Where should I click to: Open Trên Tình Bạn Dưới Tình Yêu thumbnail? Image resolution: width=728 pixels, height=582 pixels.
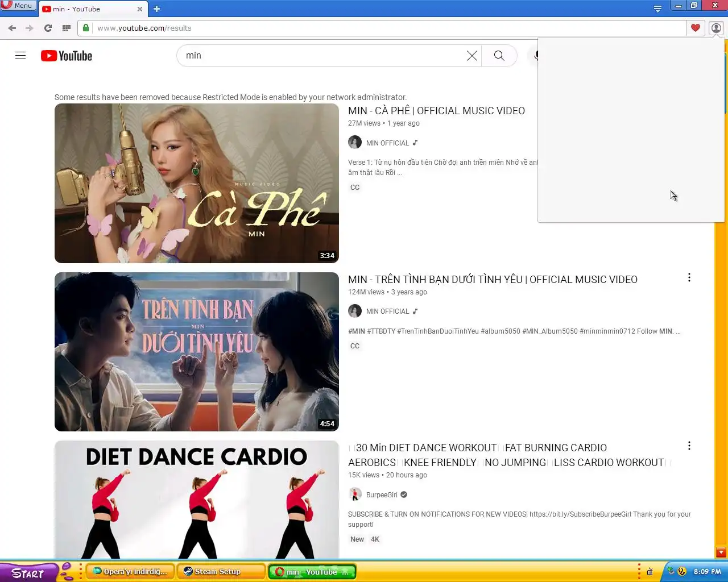(x=197, y=352)
